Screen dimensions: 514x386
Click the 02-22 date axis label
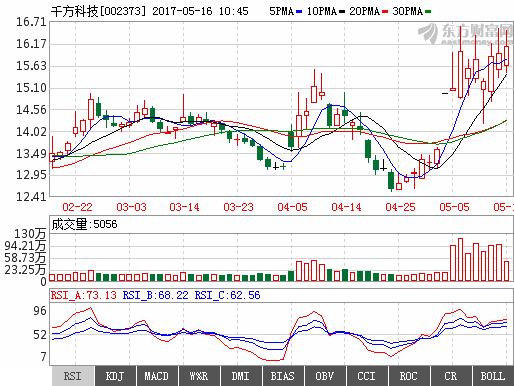pyautogui.click(x=77, y=207)
